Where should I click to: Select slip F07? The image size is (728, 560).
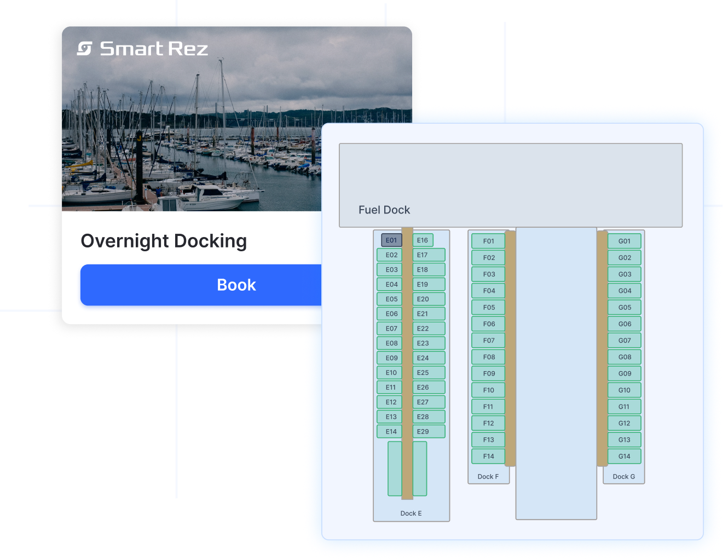[x=488, y=340]
